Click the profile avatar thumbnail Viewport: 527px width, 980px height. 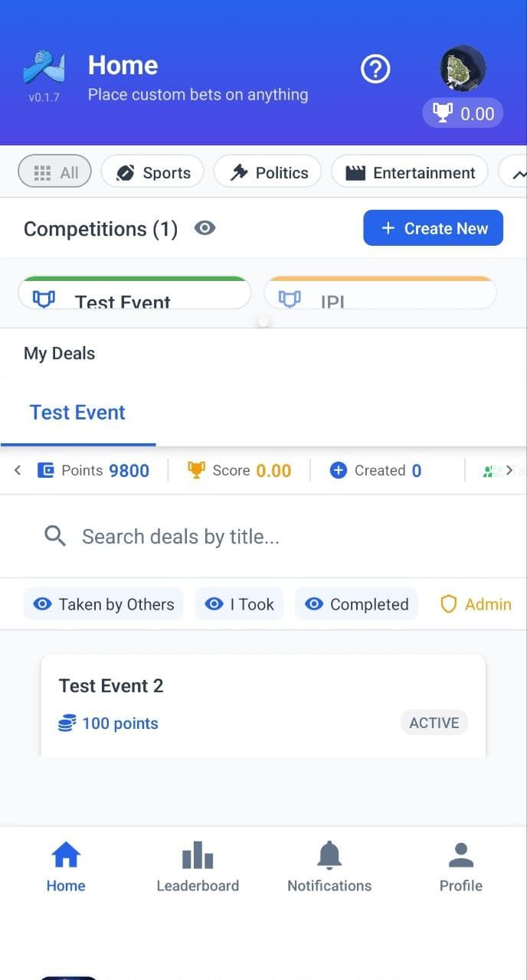coord(462,67)
